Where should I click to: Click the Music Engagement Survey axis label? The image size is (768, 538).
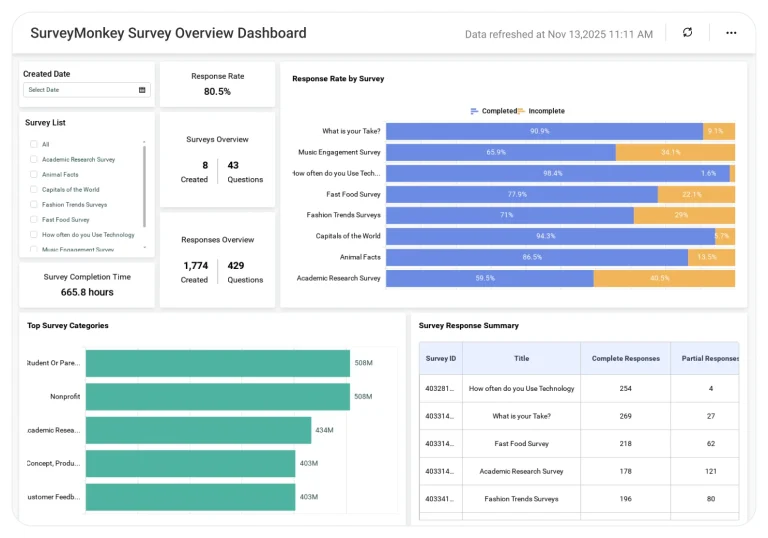click(339, 152)
